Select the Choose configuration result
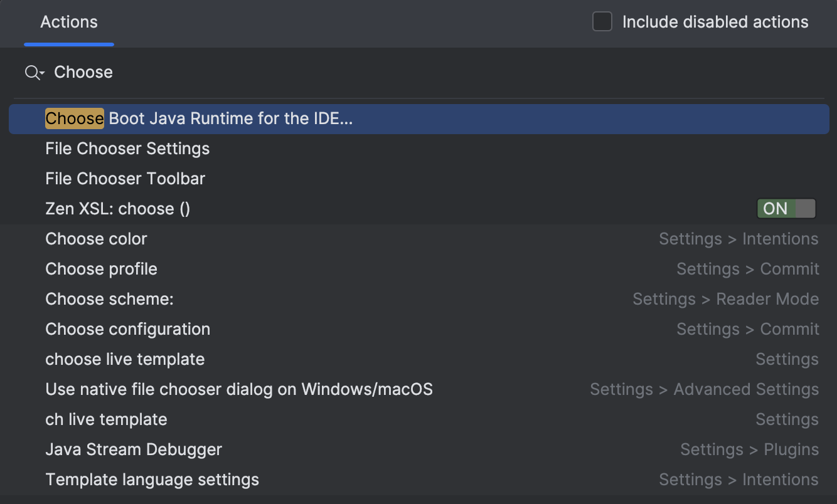The width and height of the screenshot is (837, 504). tap(127, 329)
